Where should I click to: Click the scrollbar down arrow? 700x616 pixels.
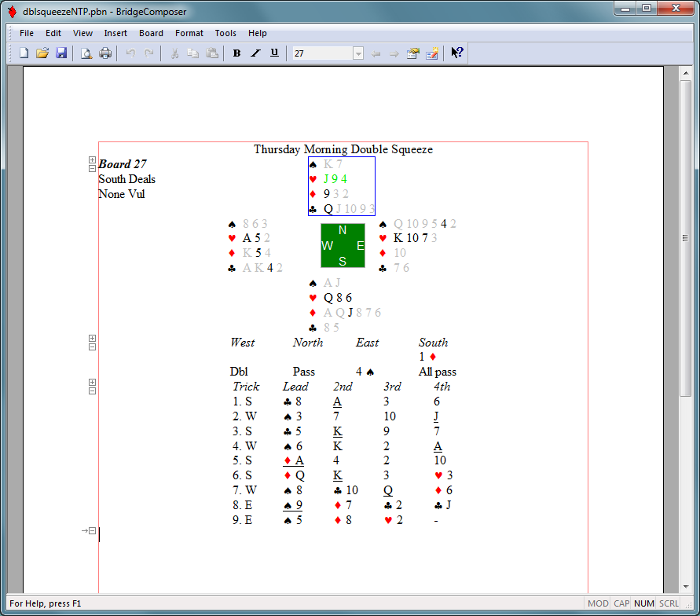(685, 587)
